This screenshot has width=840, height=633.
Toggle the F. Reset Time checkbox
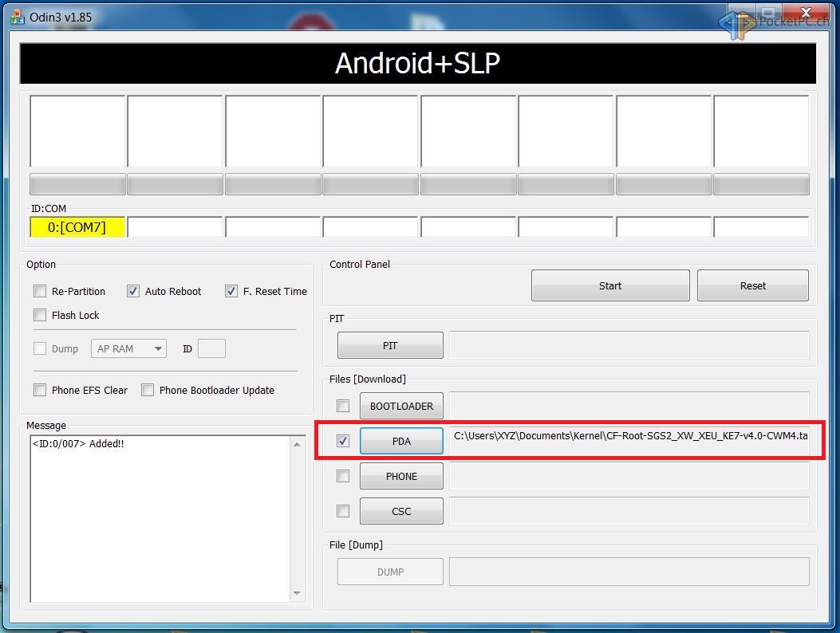231,291
